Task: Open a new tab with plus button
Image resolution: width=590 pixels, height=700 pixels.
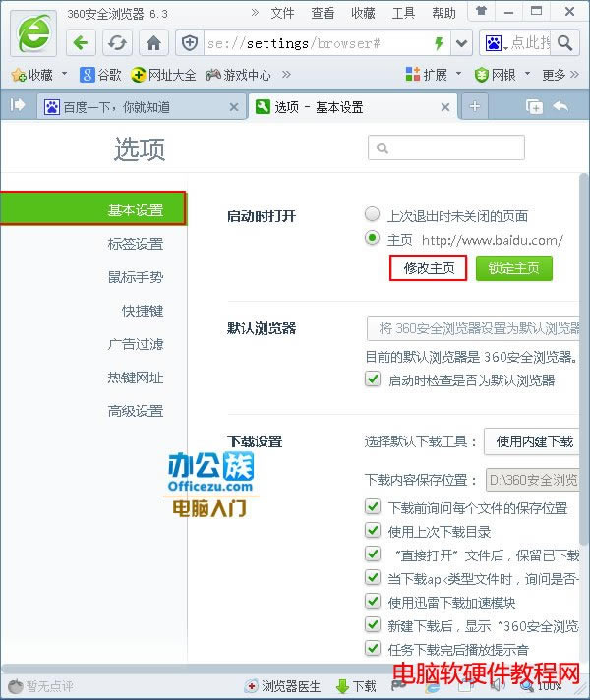Action: (475, 107)
